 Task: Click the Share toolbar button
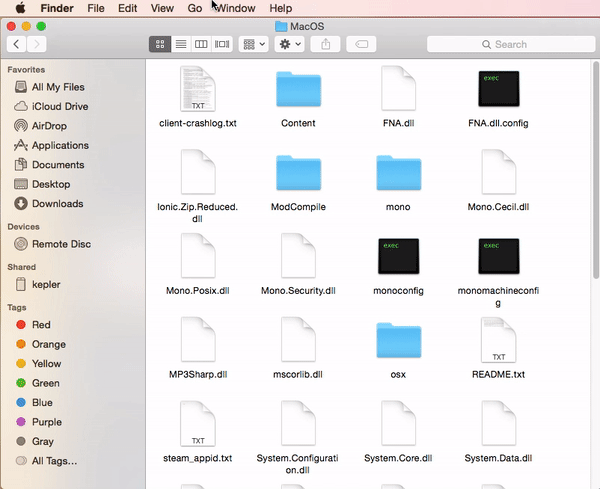click(325, 44)
